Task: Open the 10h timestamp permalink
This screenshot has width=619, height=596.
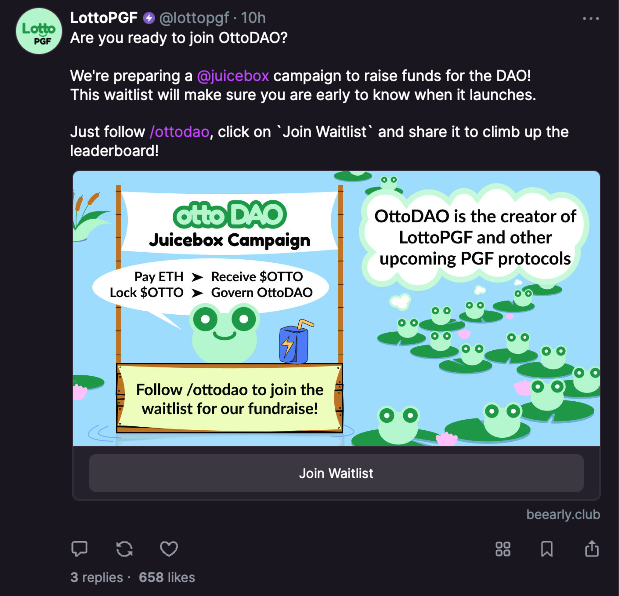Action: (x=253, y=18)
